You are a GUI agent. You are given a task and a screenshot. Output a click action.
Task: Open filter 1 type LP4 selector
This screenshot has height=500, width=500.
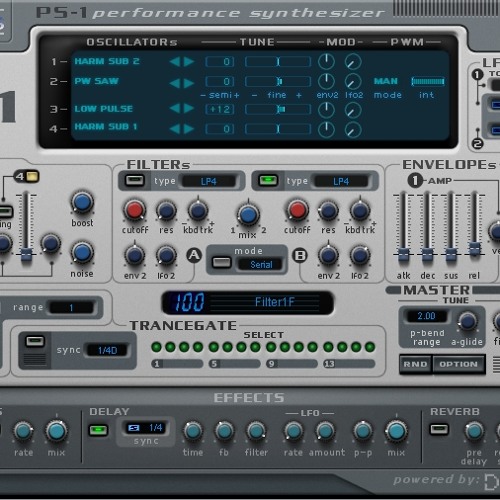[x=209, y=181]
